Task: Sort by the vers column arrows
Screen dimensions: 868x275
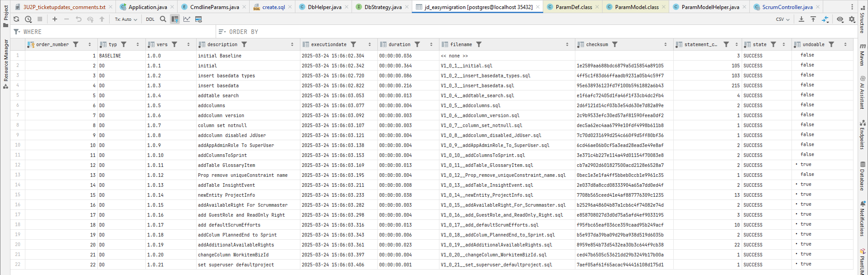Action: click(188, 44)
